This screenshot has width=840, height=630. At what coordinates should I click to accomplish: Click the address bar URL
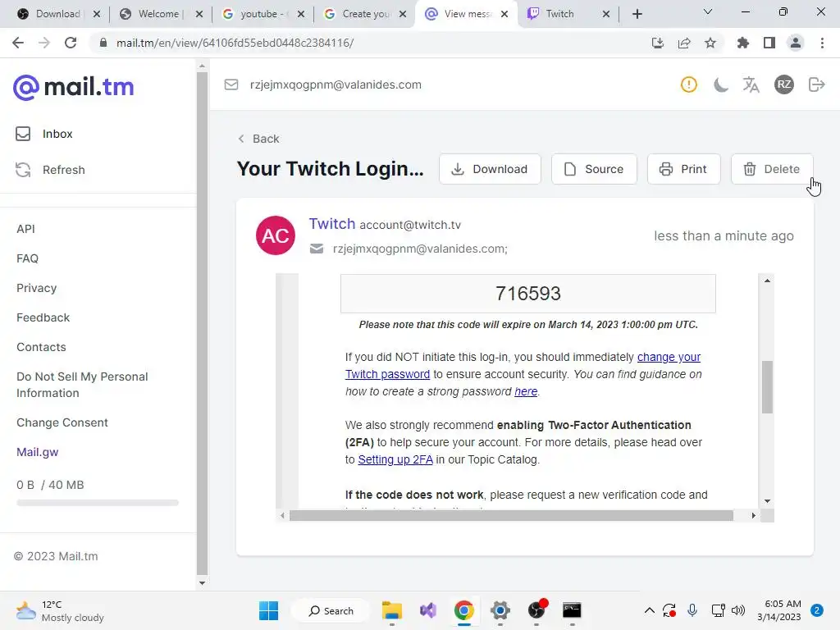(235, 43)
